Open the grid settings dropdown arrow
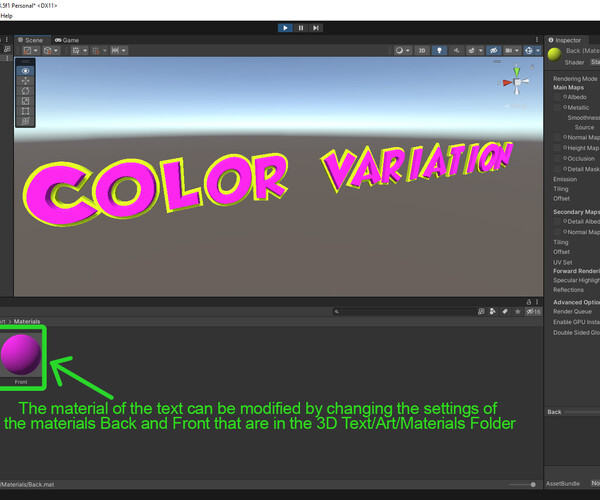The width and height of the screenshot is (600, 500). 85,50
